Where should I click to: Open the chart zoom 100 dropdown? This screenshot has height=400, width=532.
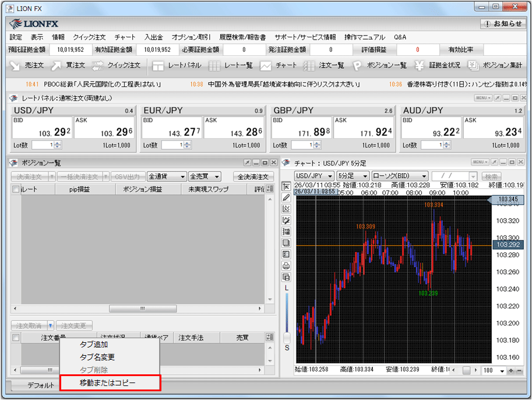click(x=502, y=371)
